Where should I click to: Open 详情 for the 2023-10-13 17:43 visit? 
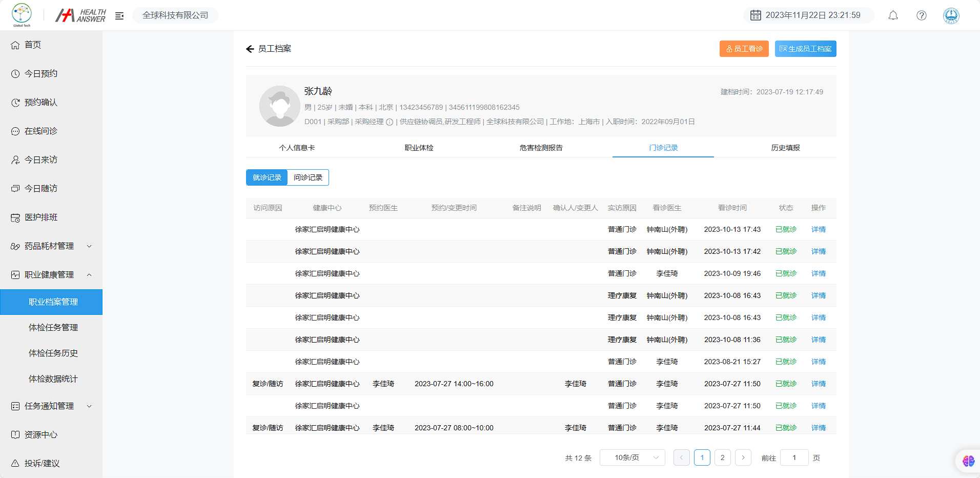pos(818,229)
